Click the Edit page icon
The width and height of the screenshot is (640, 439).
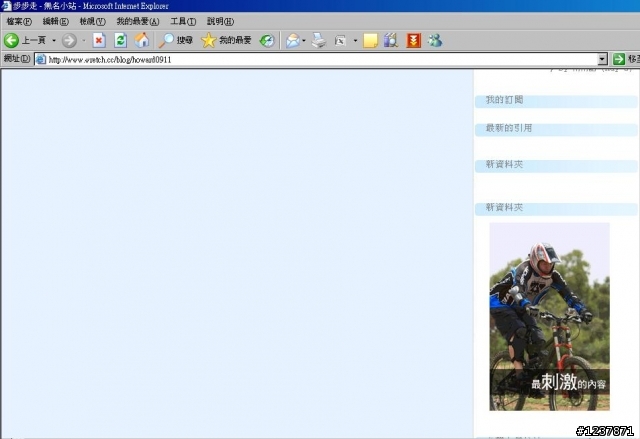click(x=340, y=40)
